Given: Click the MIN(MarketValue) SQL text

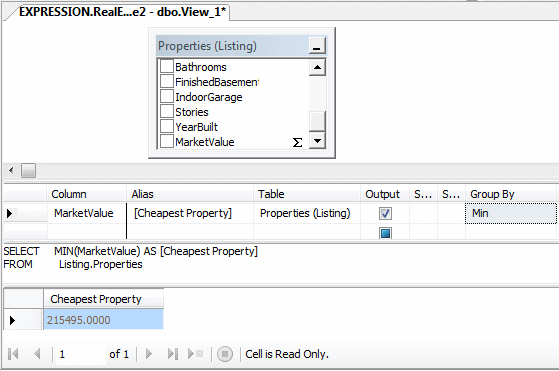Looking at the screenshot, I should pyautogui.click(x=97, y=251).
